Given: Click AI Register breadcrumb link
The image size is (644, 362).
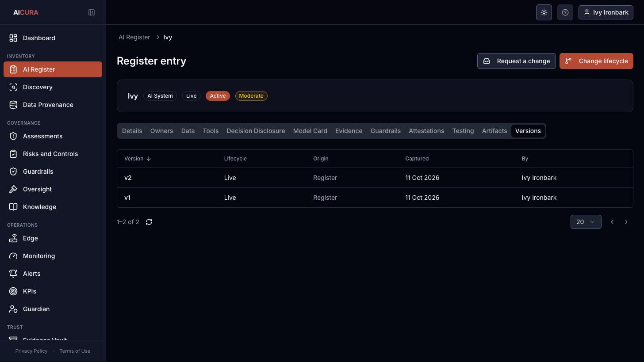Looking at the screenshot, I should (x=134, y=37).
